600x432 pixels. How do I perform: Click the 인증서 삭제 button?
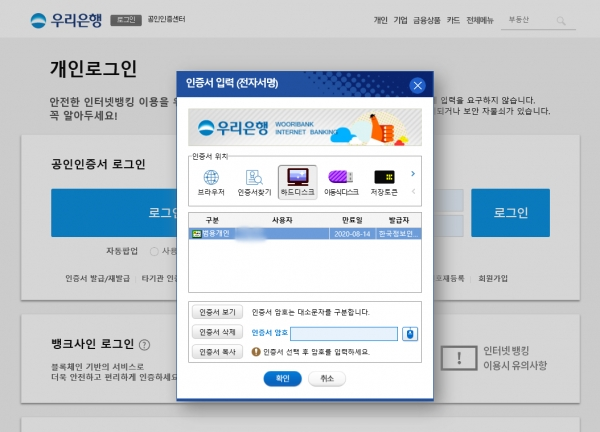(x=217, y=332)
